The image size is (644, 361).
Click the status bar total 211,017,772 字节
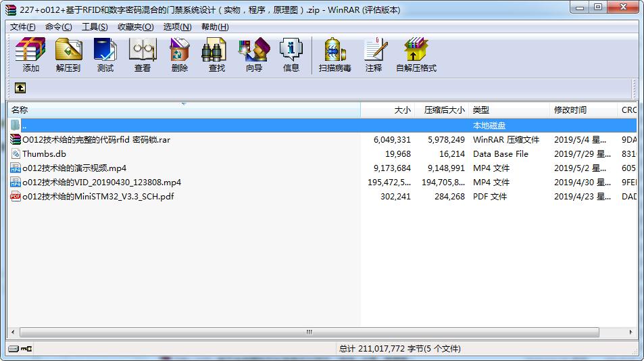(x=399, y=349)
